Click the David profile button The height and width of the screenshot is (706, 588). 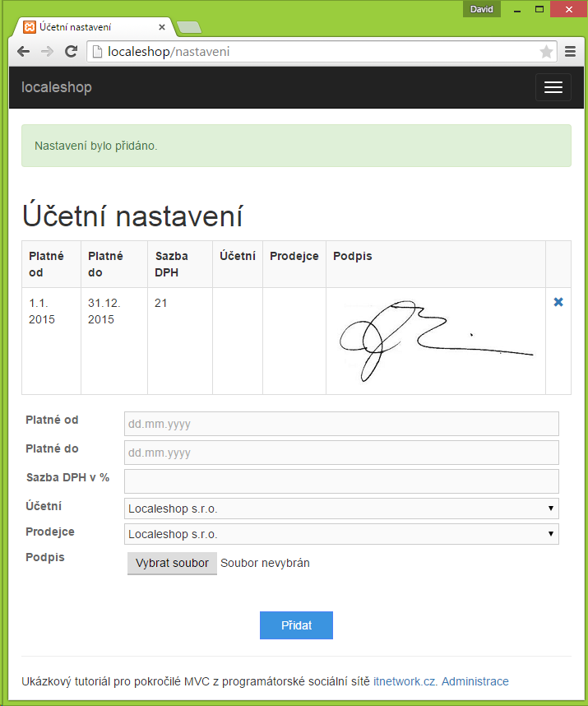[x=481, y=9]
